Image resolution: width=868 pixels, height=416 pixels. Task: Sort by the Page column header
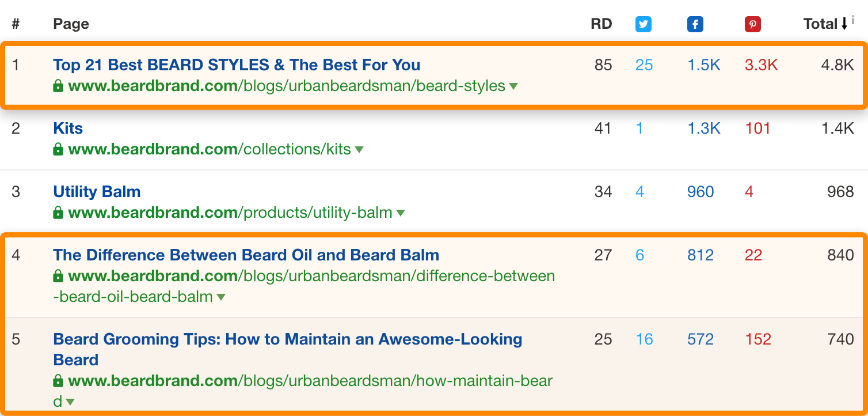[71, 24]
